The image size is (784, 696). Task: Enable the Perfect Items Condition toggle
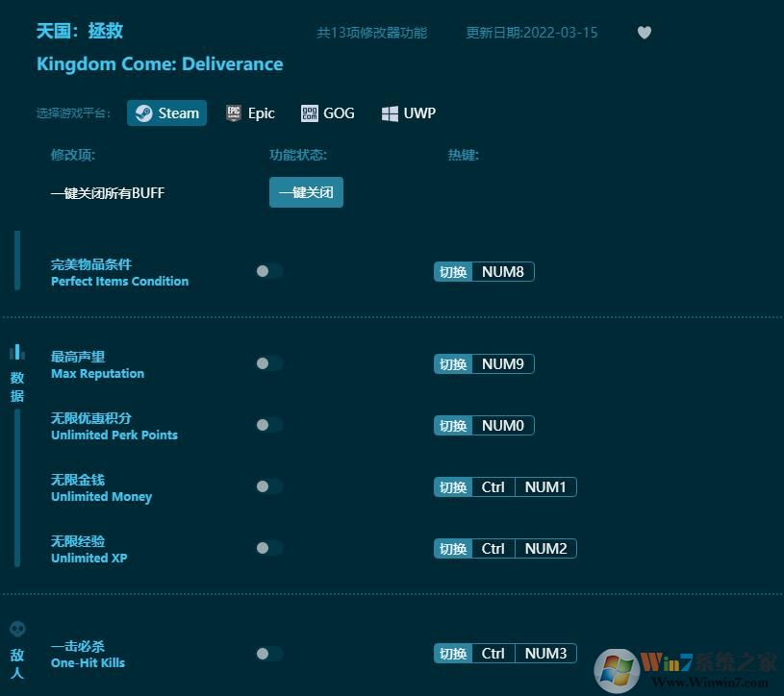click(268, 271)
